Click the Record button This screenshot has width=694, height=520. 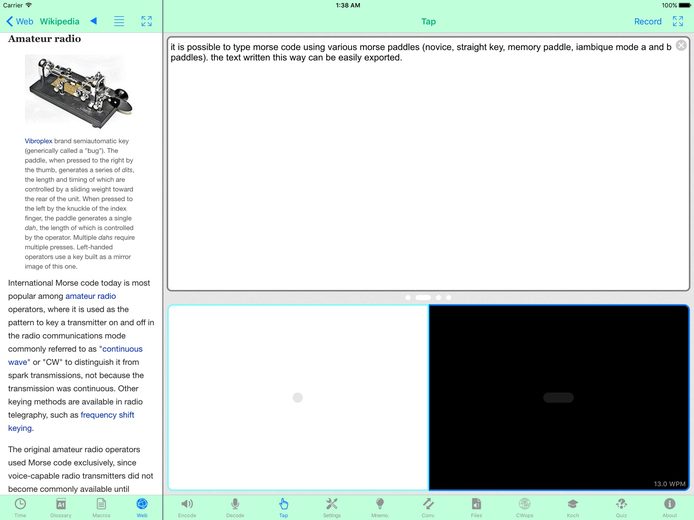[648, 21]
